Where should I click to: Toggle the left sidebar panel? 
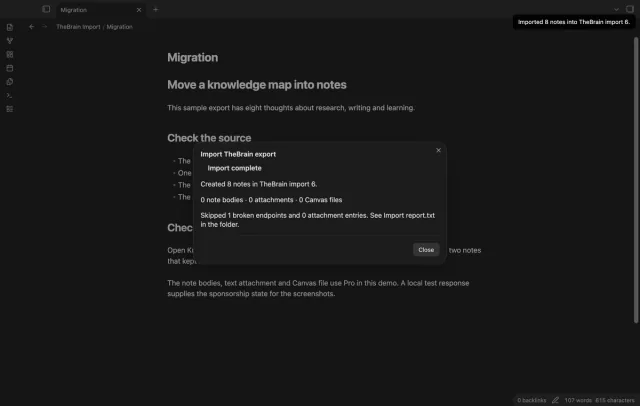point(46,9)
